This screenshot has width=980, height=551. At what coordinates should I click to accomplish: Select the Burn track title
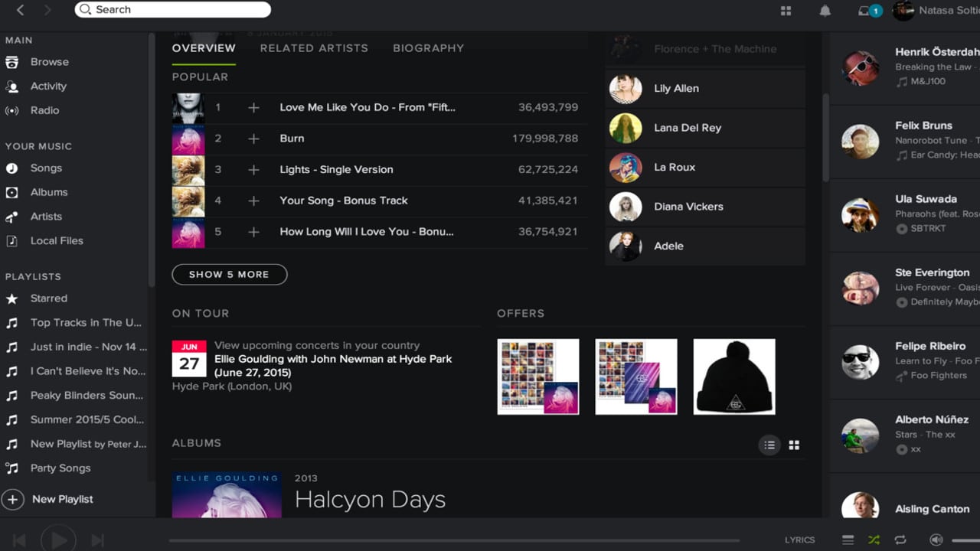(x=292, y=139)
